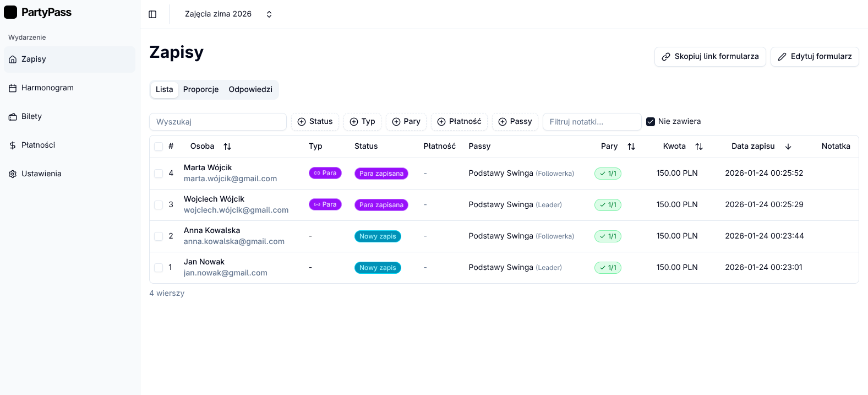
Task: Click Podstawy Swinga (Leader) in Jan Nowak row
Action: (515, 268)
